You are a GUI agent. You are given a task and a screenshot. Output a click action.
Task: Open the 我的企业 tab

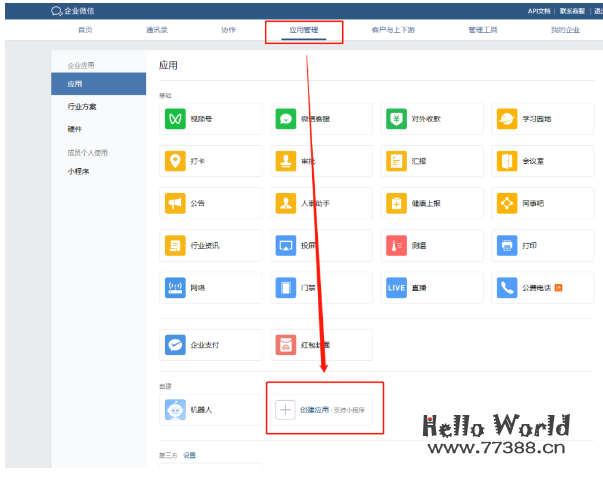point(565,30)
